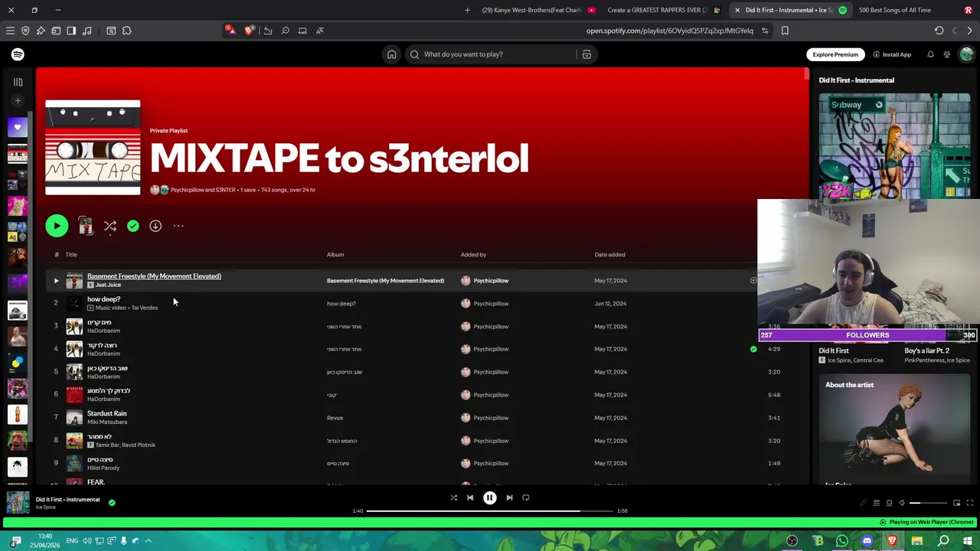Open Revue album link
The width and height of the screenshot is (980, 551).
pyautogui.click(x=335, y=418)
